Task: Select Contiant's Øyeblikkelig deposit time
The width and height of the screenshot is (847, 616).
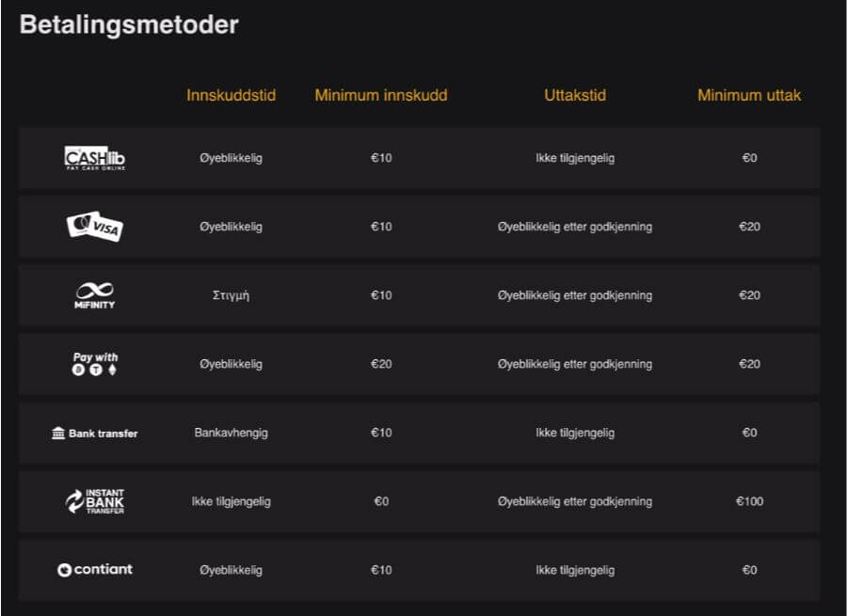Action: (x=231, y=570)
